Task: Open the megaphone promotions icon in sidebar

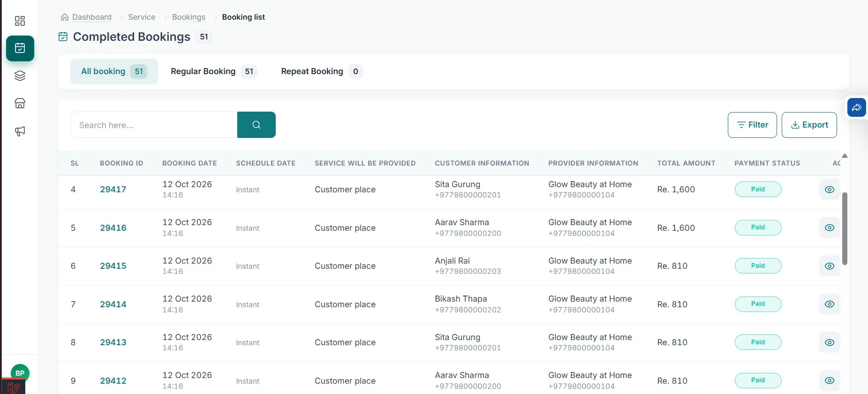Action: pos(20,131)
